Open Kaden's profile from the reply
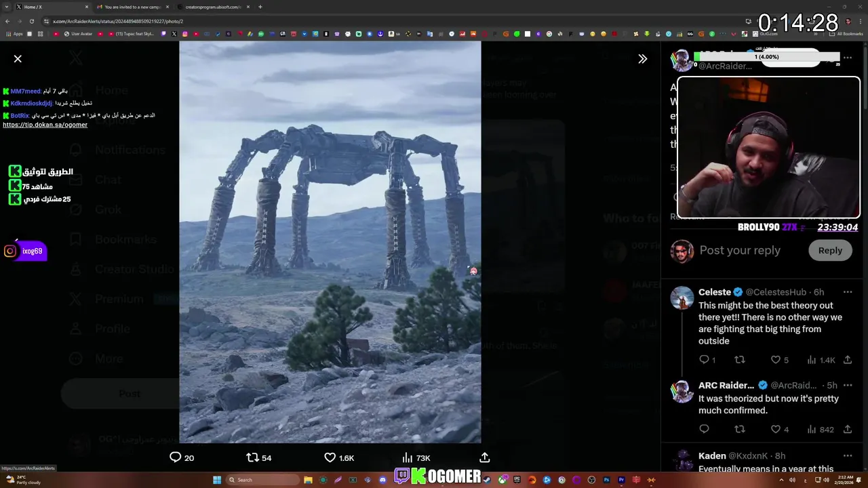The image size is (868, 488). point(712,456)
